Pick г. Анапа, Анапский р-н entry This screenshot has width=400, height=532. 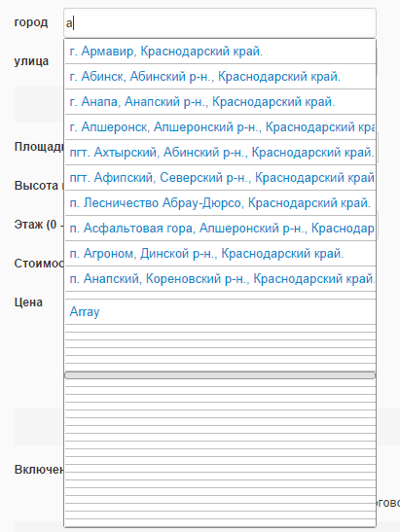[220, 102]
